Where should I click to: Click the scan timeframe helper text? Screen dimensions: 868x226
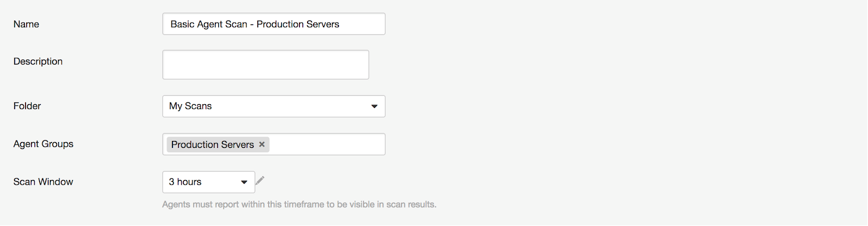[299, 204]
